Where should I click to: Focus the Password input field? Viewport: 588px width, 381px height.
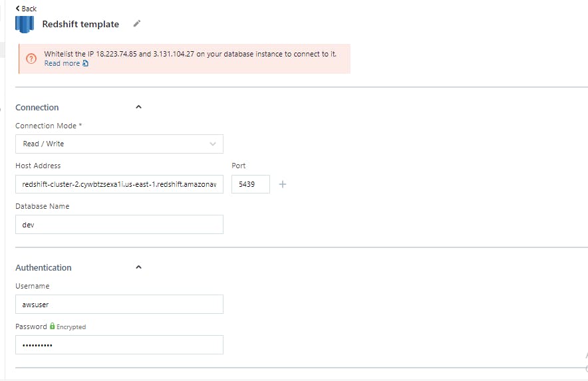coord(119,345)
